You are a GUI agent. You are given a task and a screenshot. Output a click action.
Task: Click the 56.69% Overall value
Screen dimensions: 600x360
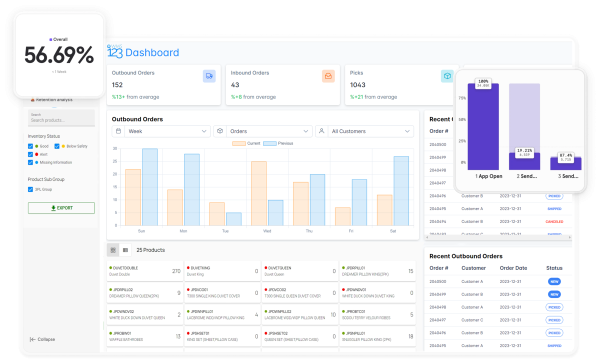59,55
